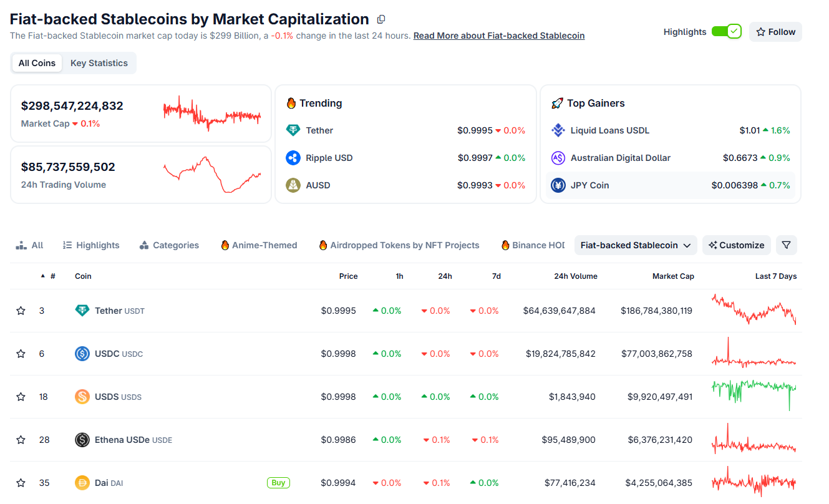Click the Dai coin icon
Screen dimensions: 829x504
tap(82, 483)
